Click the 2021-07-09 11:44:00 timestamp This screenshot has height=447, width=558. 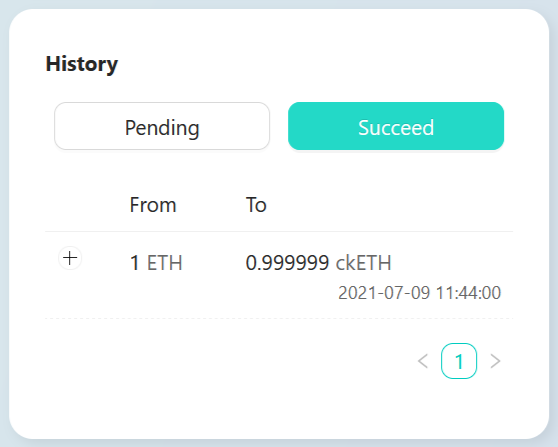pyautogui.click(x=420, y=293)
